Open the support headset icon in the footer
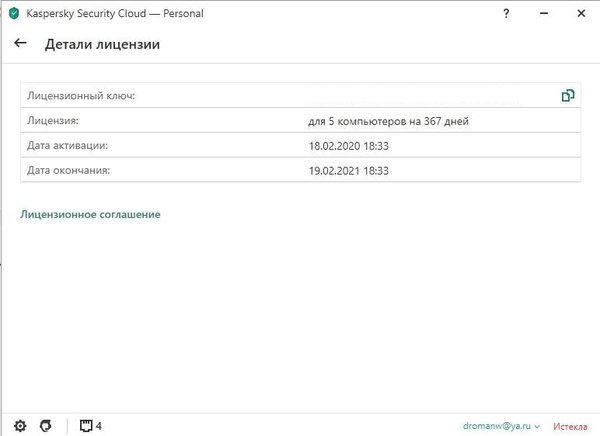The image size is (600, 436). tap(46, 426)
